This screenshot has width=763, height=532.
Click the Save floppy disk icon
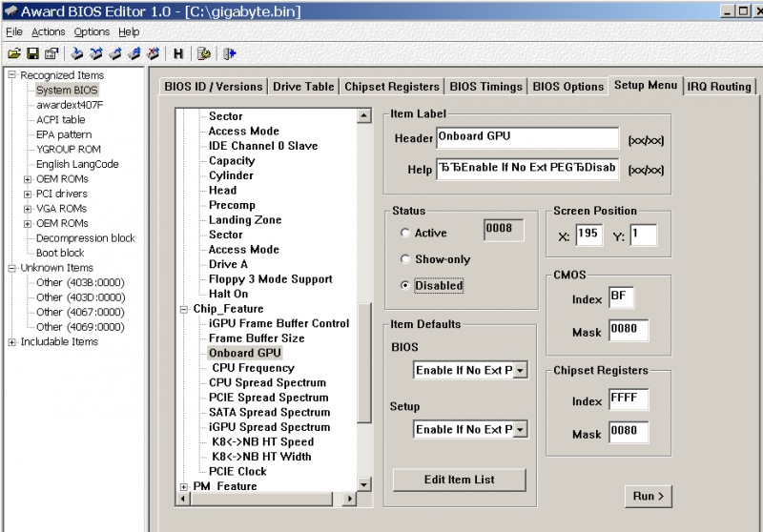pos(32,54)
